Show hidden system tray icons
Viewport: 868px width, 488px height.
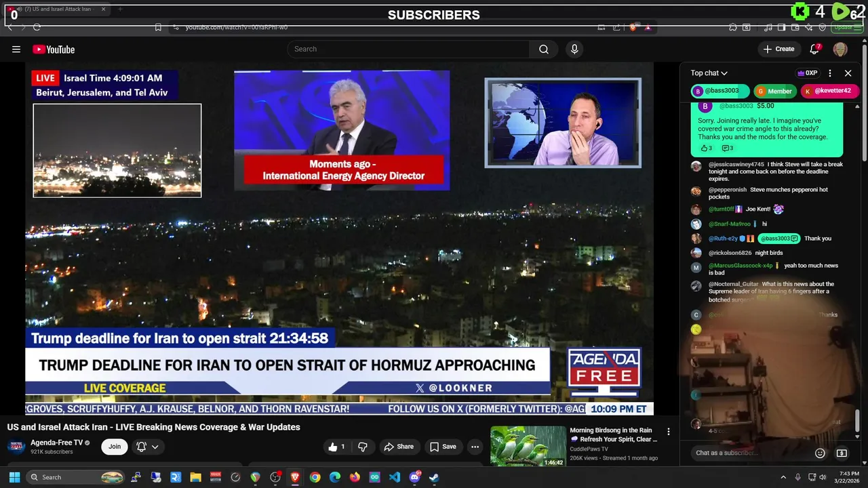pyautogui.click(x=783, y=477)
